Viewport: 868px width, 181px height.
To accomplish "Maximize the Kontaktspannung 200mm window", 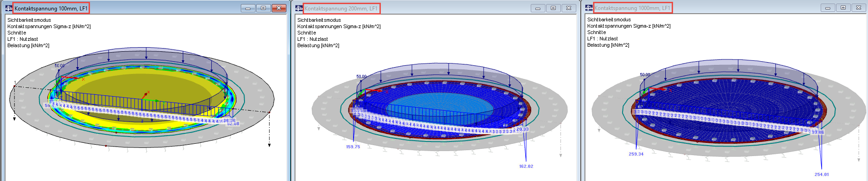I will (553, 8).
